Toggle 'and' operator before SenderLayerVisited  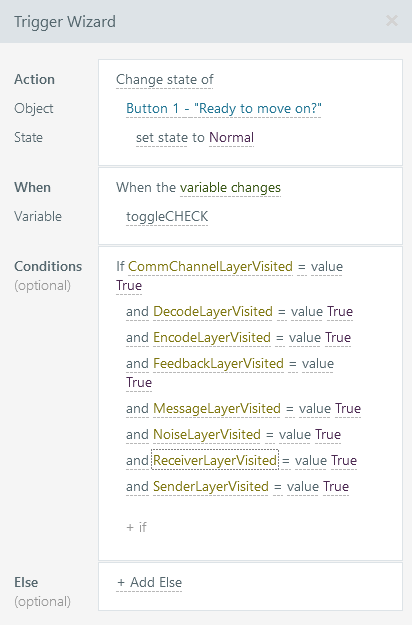pyautogui.click(x=137, y=486)
